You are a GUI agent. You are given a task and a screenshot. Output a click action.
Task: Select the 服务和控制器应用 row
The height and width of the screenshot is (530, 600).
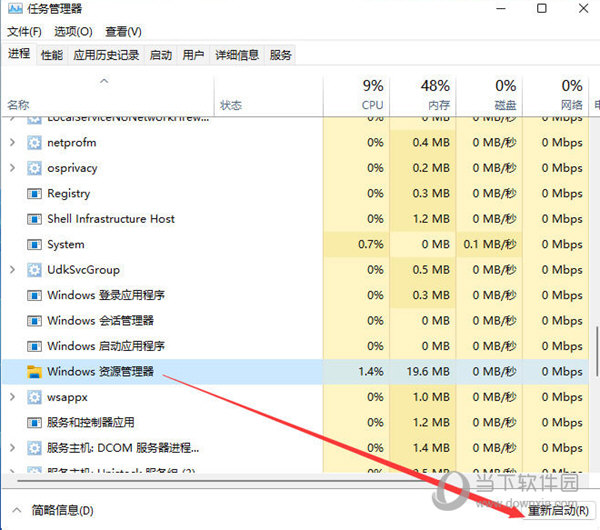[x=295, y=423]
